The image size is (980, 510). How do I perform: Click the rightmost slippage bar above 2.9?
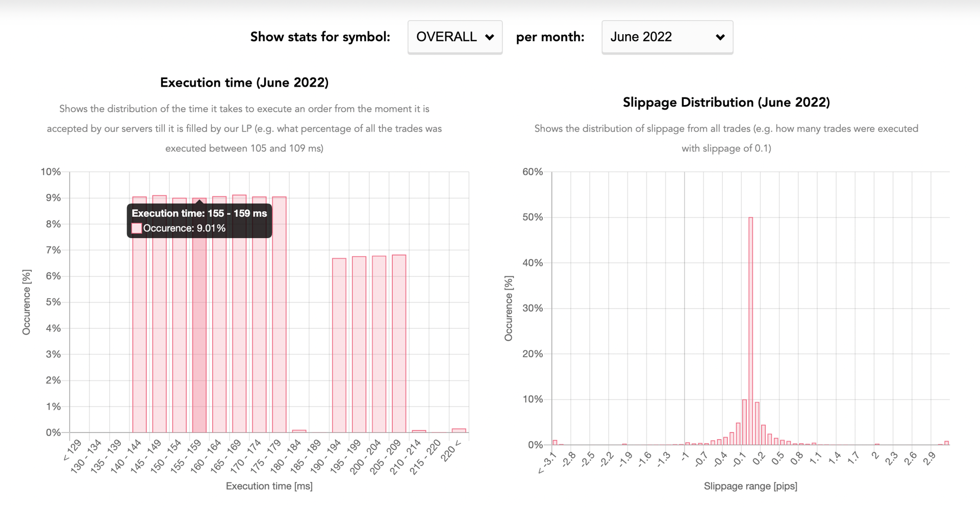[x=946, y=443]
